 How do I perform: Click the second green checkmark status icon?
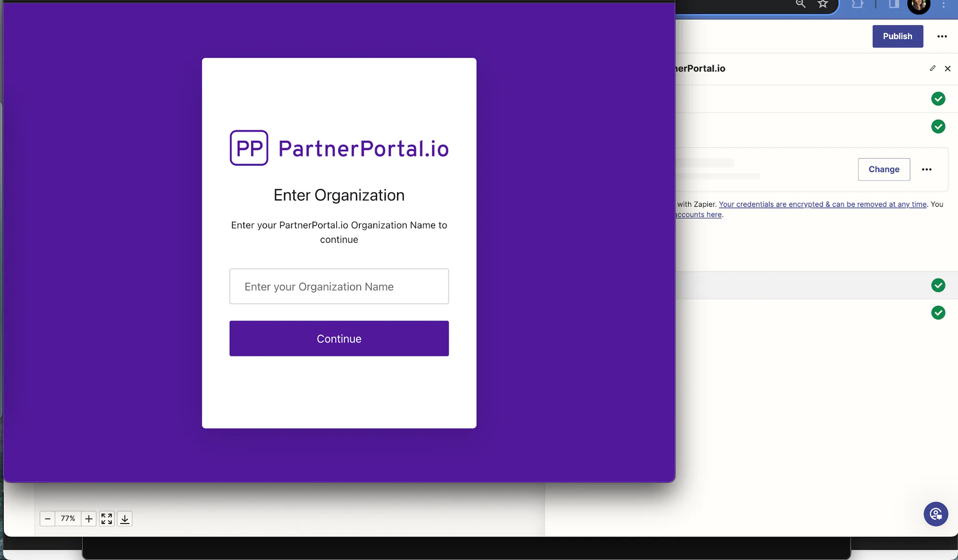point(938,127)
